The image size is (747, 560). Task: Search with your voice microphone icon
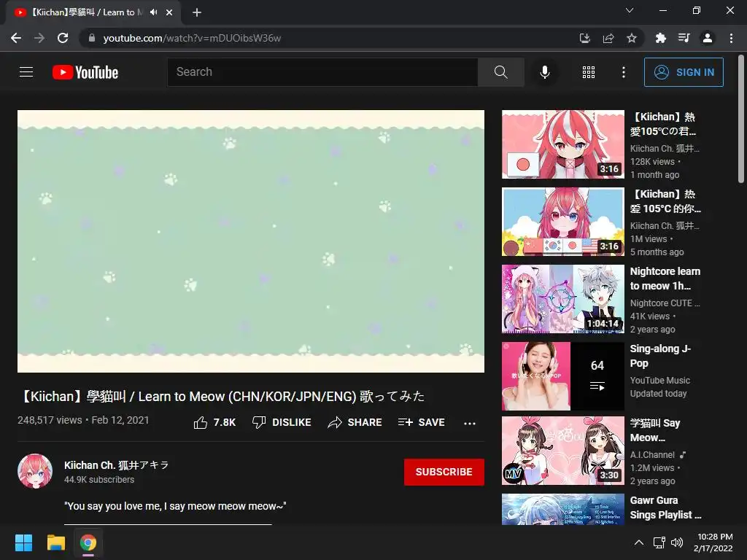coord(544,72)
